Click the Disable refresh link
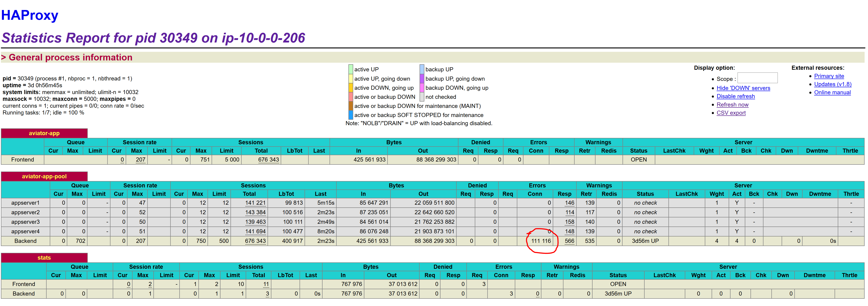 point(735,96)
